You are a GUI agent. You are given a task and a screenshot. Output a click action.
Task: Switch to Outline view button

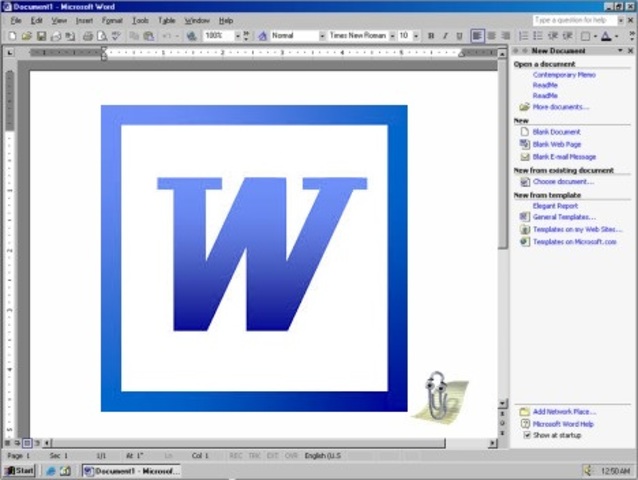[37, 443]
